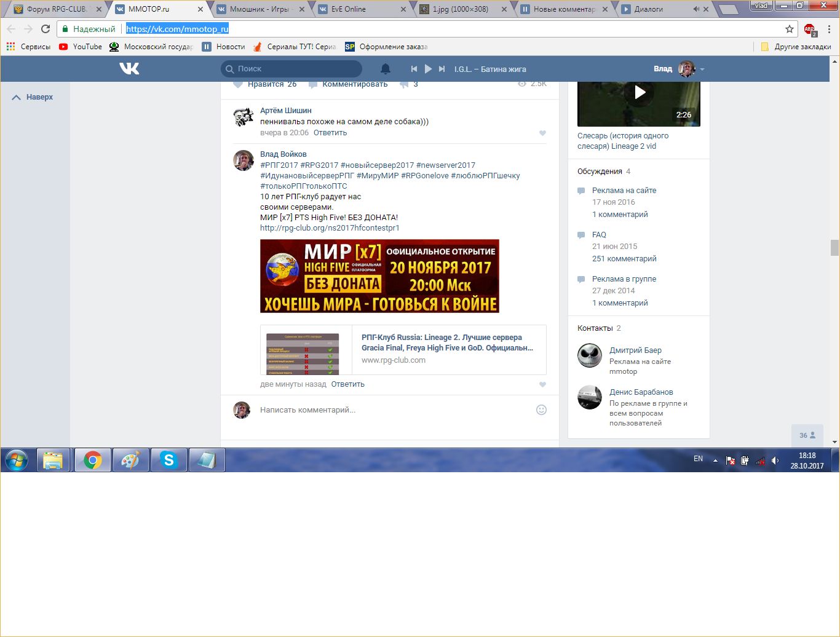Play the I.G.L. audio track

coord(428,69)
